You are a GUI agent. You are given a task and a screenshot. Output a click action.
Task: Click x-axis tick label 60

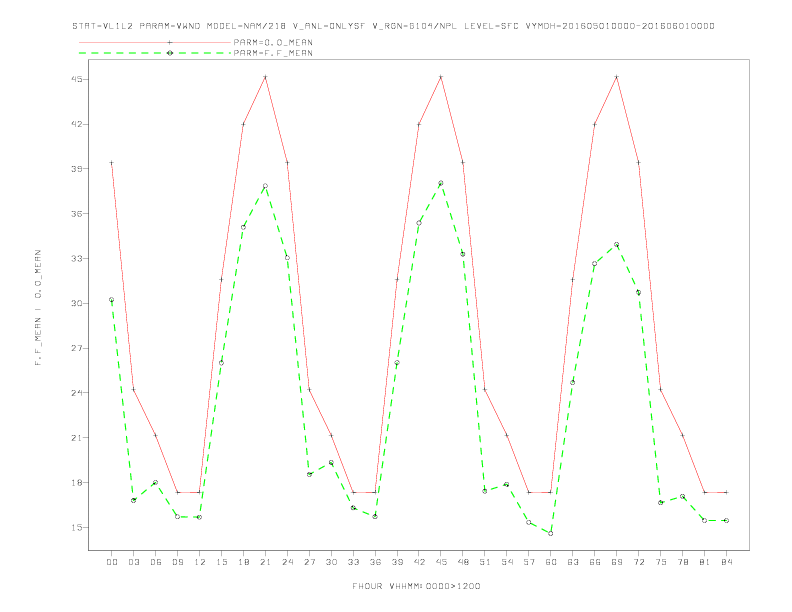(551, 562)
